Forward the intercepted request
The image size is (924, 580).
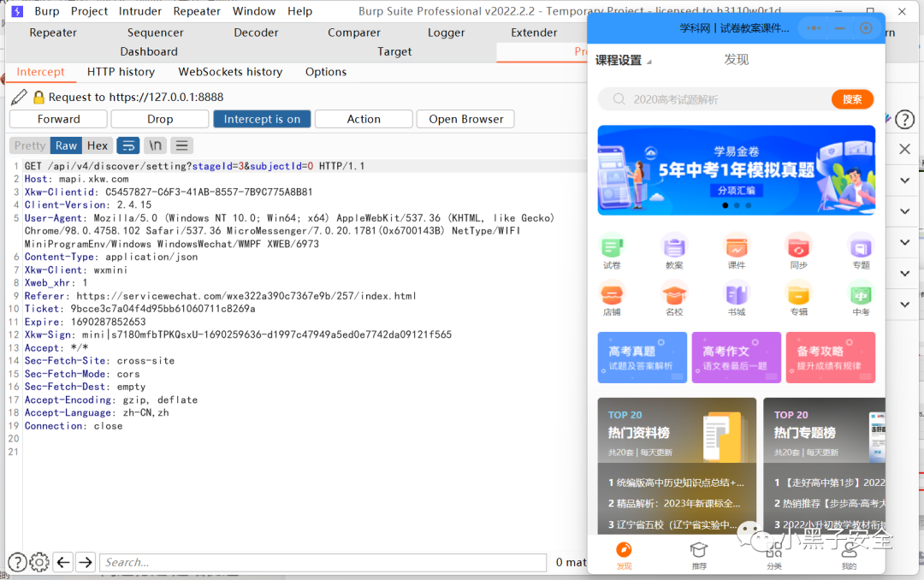tap(58, 119)
